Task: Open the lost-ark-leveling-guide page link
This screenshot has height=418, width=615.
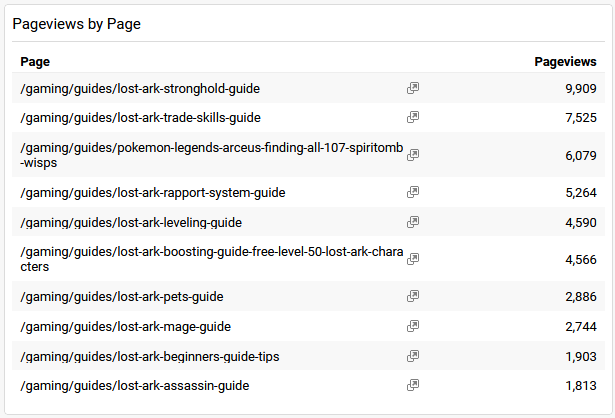Action: (131, 222)
